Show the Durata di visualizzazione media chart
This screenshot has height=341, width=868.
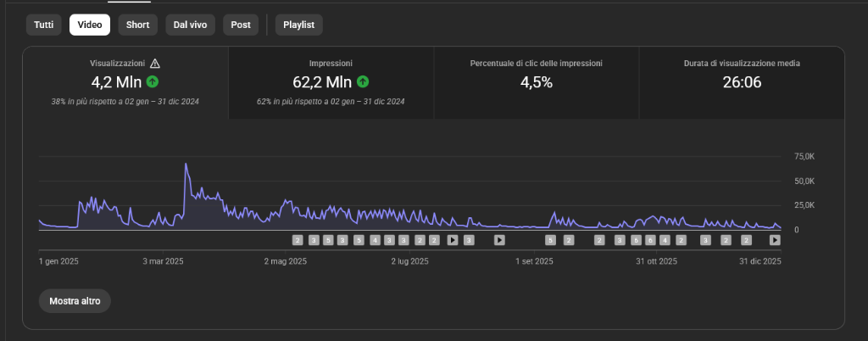pyautogui.click(x=741, y=82)
